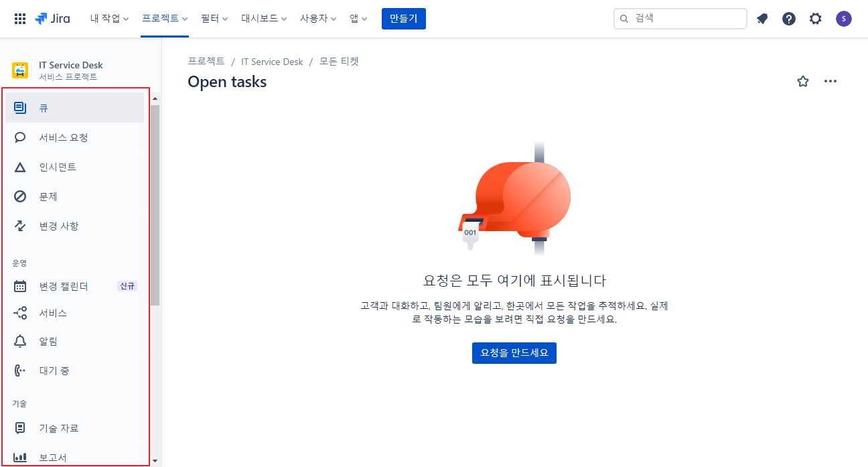Click the Open tasks page heading

[227, 82]
